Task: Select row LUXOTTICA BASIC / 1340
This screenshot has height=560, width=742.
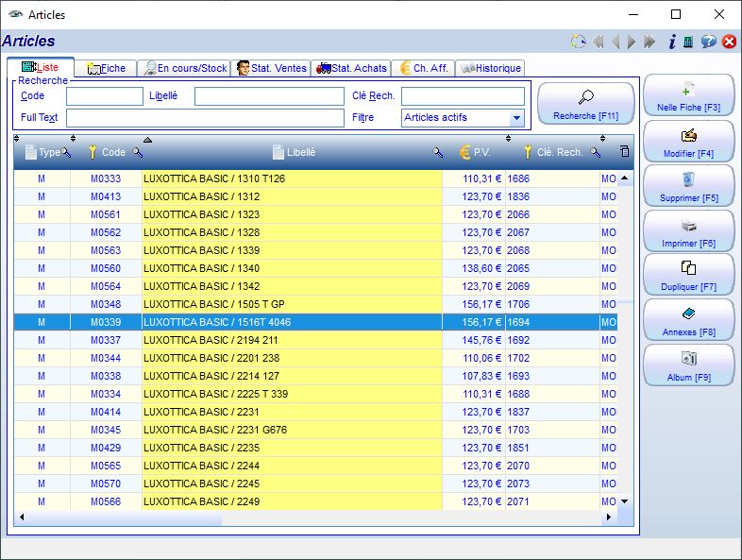Action: [315, 268]
